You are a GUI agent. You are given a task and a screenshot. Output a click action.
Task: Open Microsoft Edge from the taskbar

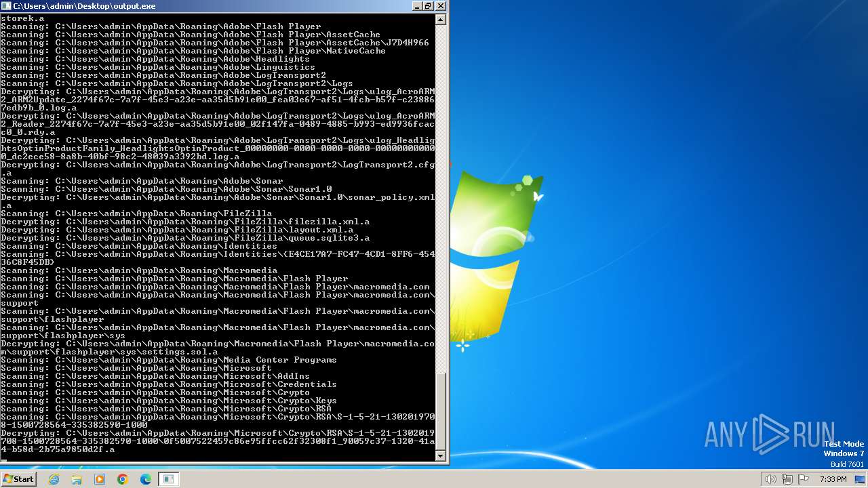(146, 479)
